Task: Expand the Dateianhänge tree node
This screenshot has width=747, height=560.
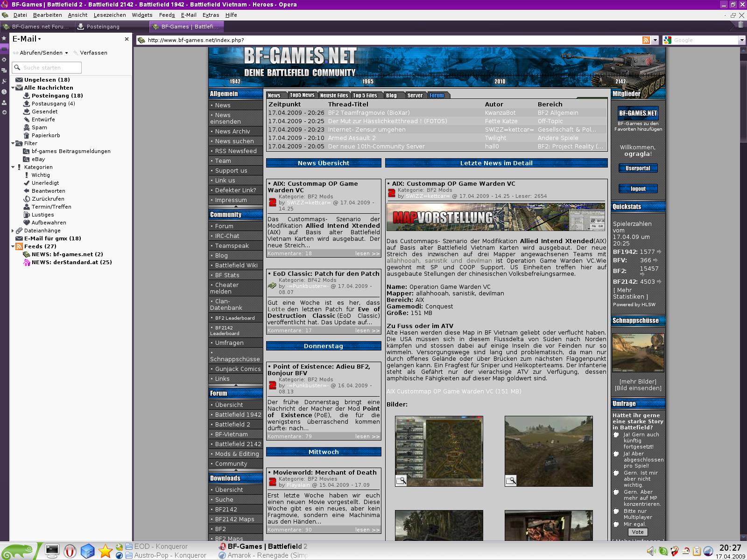Action: click(13, 231)
